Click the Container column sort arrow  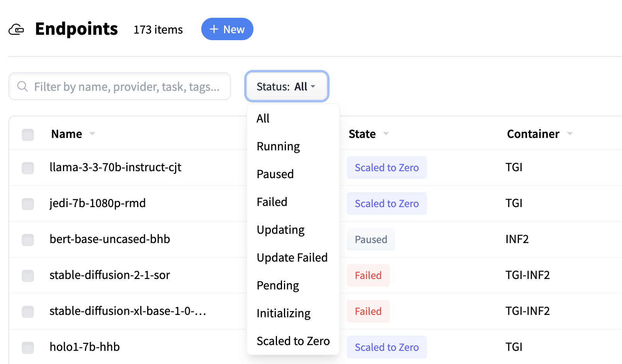coord(570,134)
